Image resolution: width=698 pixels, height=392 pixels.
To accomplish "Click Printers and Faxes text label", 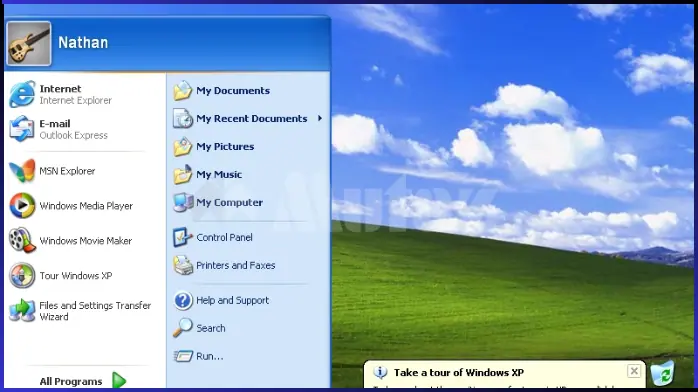I will [236, 266].
